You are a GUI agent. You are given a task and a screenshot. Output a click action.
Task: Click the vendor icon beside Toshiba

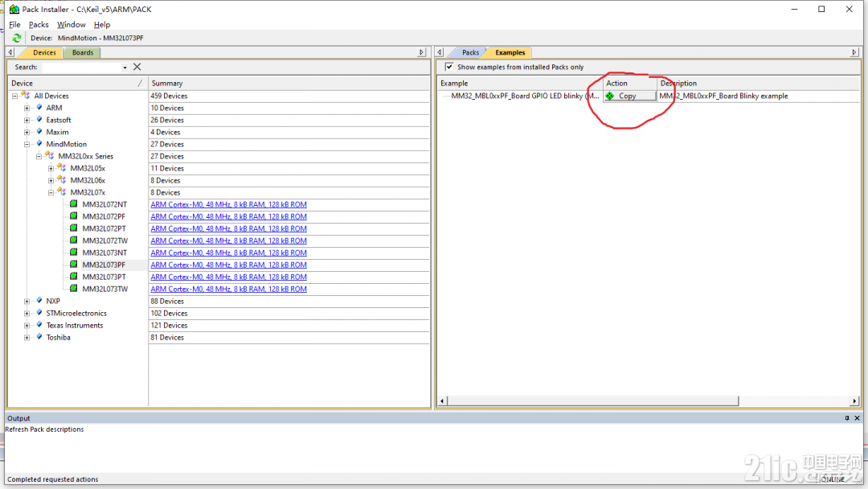pos(39,337)
